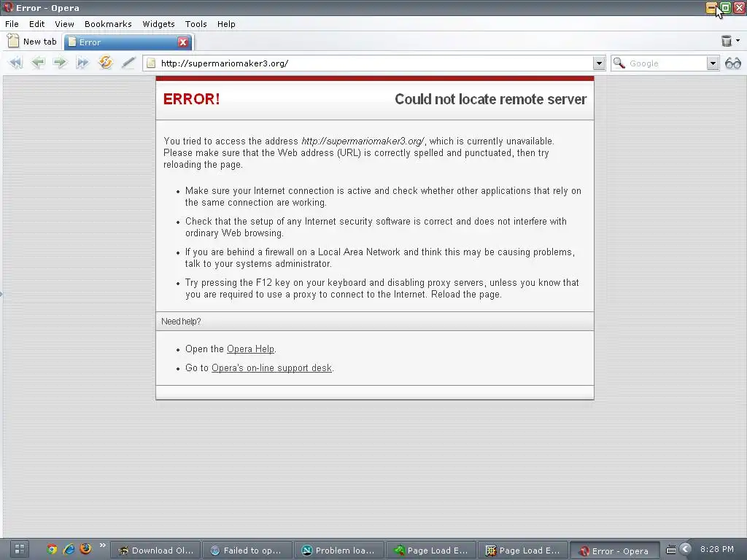Viewport: 747px width, 560px height.
Task: Switch to Failed to op... taskbar window
Action: [x=247, y=551]
